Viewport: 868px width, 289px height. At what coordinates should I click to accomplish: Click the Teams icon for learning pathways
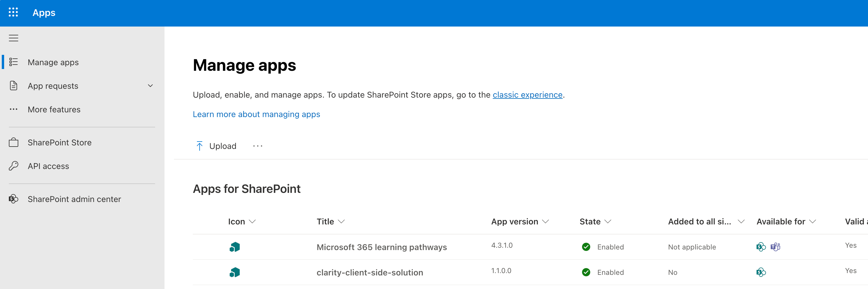[775, 247]
